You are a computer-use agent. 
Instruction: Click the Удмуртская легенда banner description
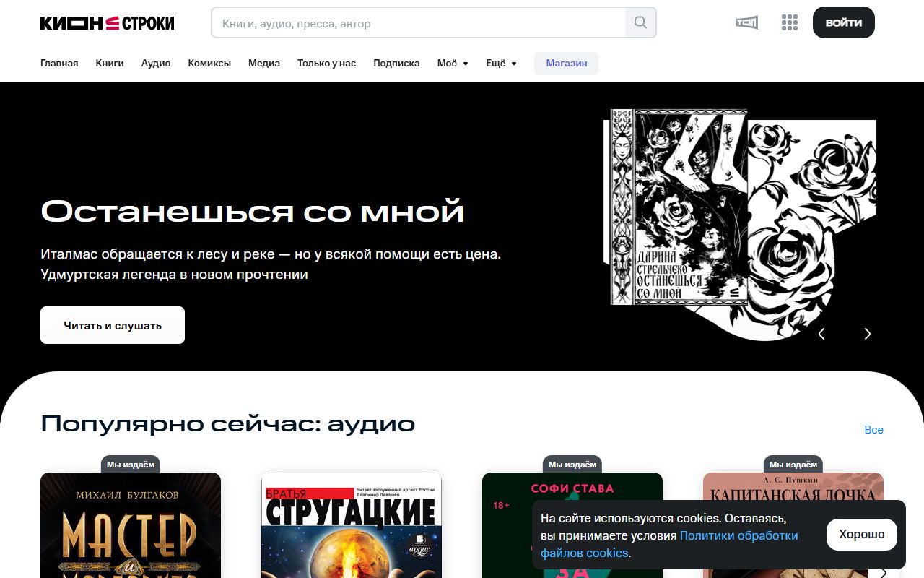271,264
